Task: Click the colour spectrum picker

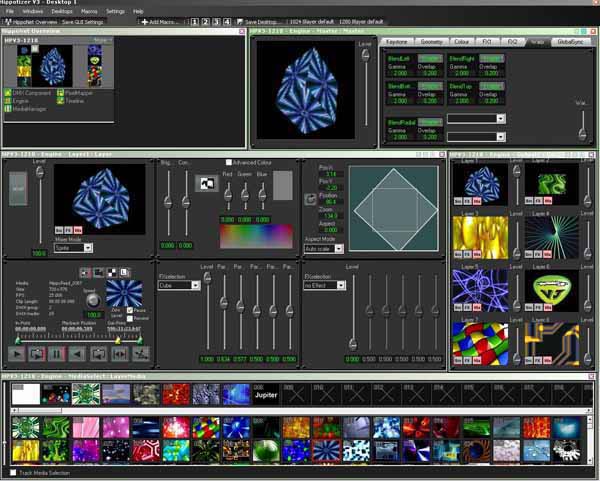Action: point(256,236)
